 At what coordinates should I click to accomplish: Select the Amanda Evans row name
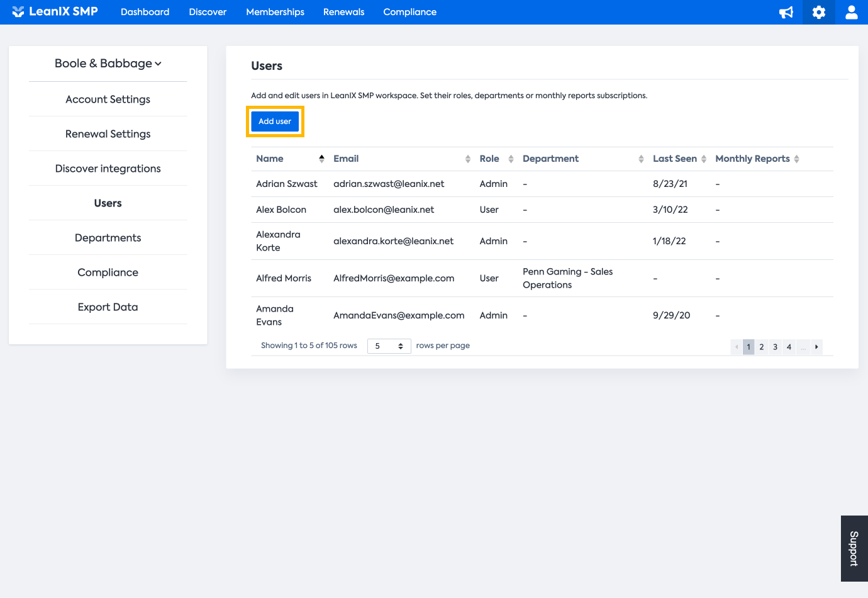[x=275, y=315]
